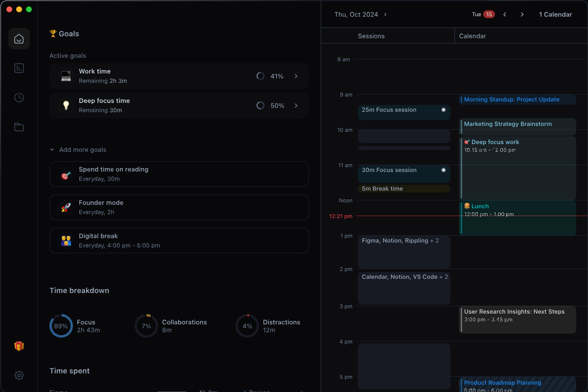Open the Calendar, Notion, VS Code session block
The height and width of the screenshot is (392, 588).
(x=404, y=288)
